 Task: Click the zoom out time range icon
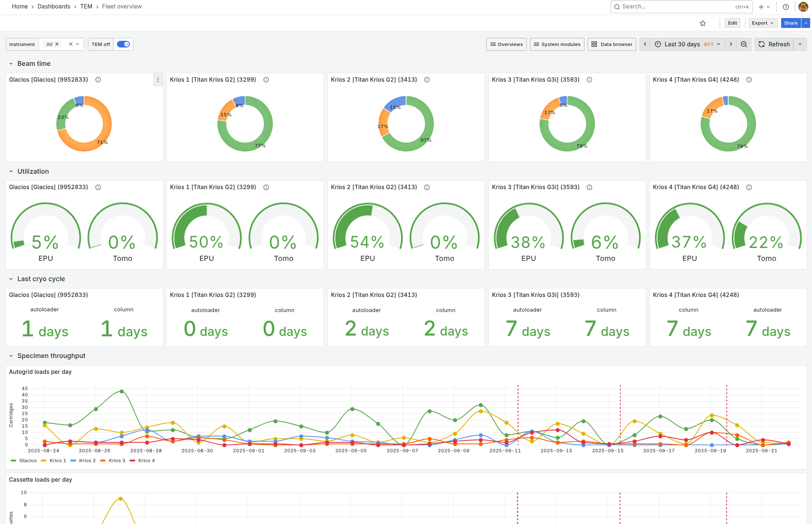(x=744, y=44)
